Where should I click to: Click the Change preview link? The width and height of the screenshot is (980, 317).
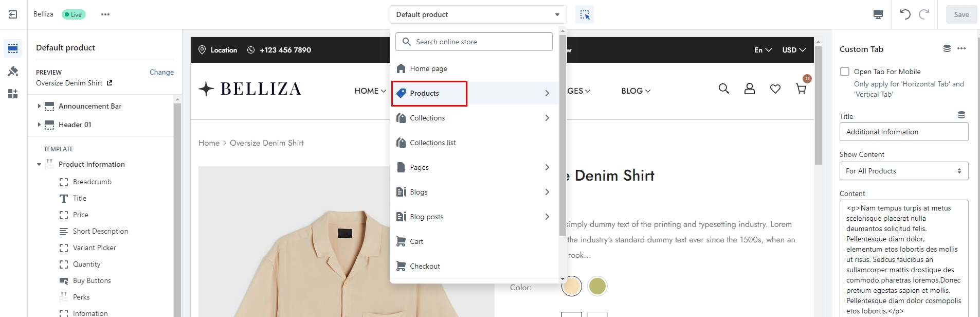[x=161, y=72]
